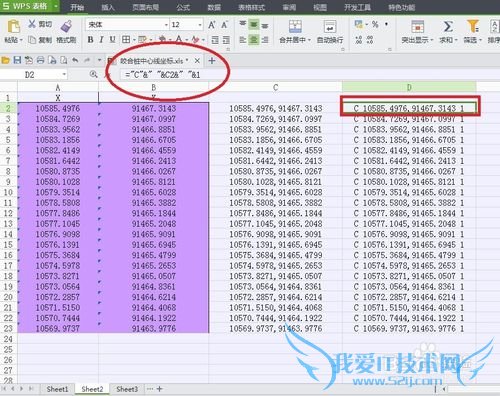The image size is (500, 396).
Task: Click the Sum (求和) sigma icon
Action: 448,26
